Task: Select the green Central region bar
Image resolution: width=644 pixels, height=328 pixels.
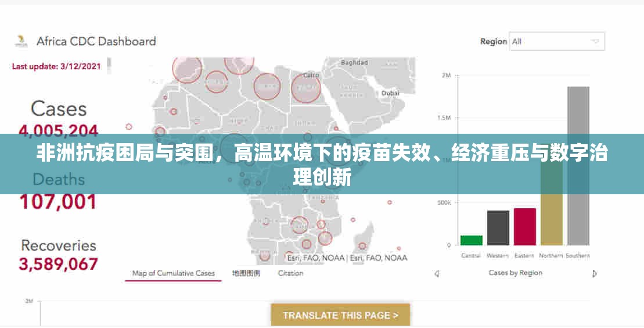Action: [472, 240]
